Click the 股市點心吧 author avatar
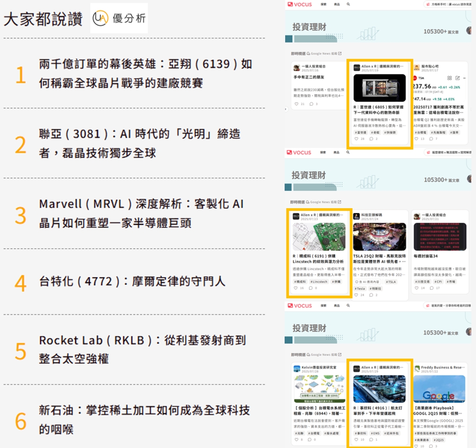 tap(416, 68)
